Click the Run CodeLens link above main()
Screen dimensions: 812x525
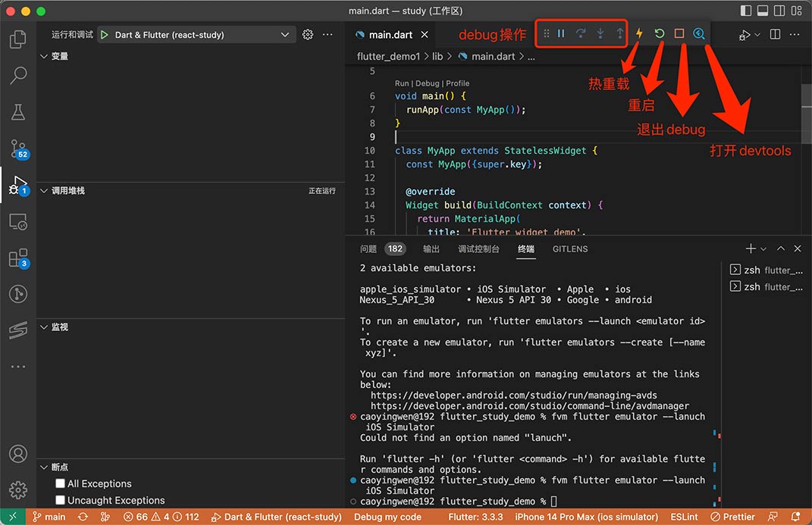402,83
